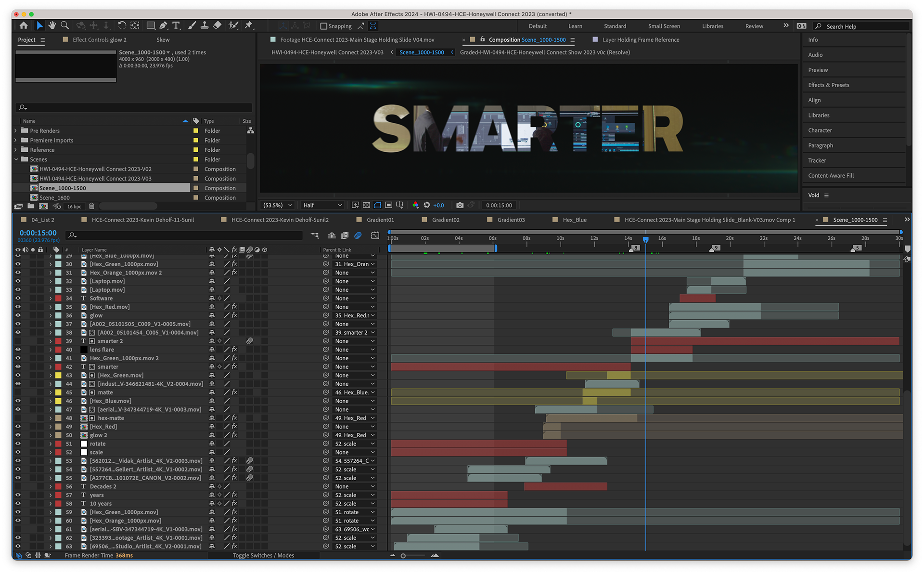Delete selected project item with trash icon

point(92,206)
